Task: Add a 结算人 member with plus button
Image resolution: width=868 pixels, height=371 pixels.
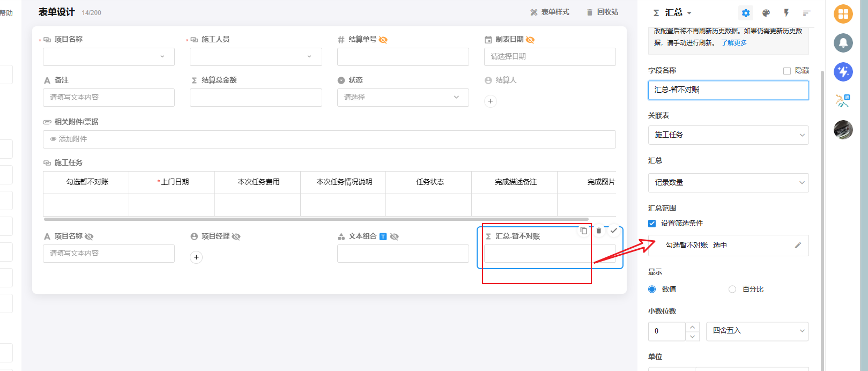Action: tap(490, 101)
